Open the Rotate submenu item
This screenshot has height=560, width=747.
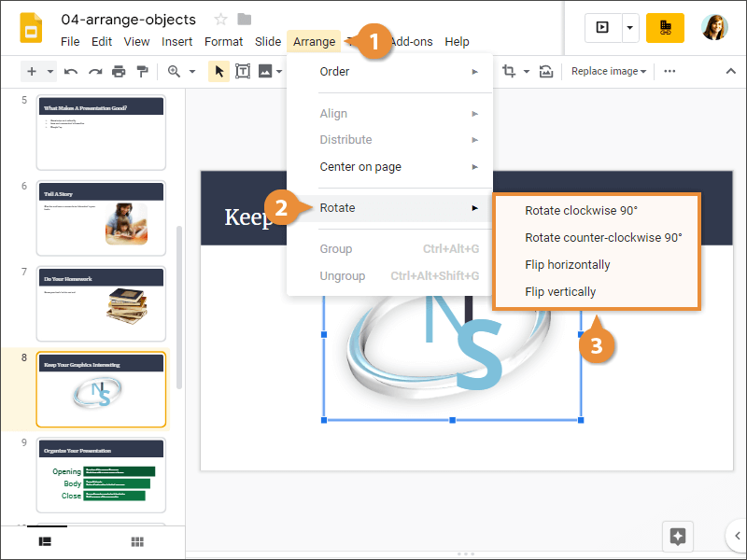[389, 208]
